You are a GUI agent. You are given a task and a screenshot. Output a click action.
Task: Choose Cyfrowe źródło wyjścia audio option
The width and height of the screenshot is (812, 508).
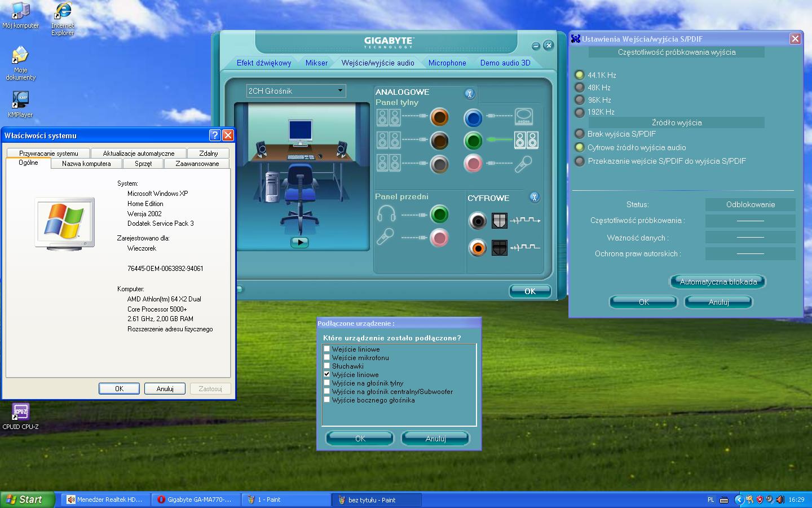pyautogui.click(x=579, y=147)
